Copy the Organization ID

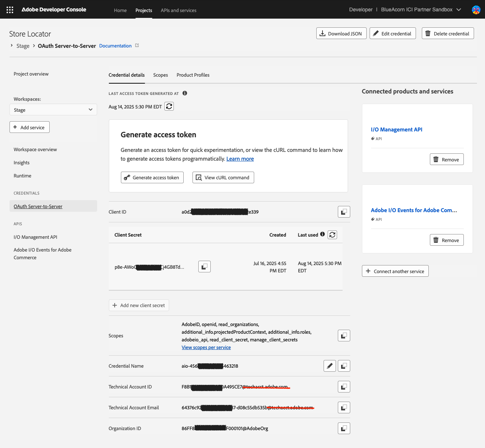click(344, 428)
